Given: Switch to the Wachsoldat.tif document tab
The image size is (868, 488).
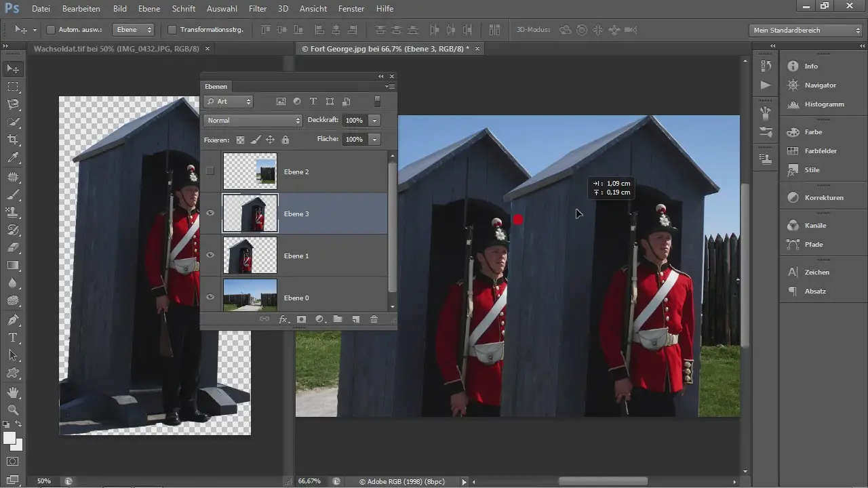Looking at the screenshot, I should click(116, 49).
